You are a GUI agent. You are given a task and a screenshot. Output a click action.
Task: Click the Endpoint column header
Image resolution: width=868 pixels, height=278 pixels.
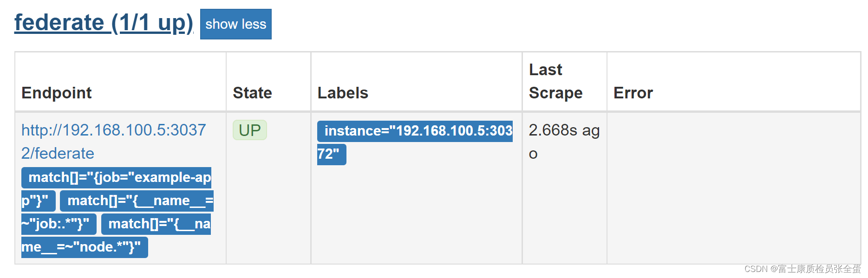pos(57,93)
